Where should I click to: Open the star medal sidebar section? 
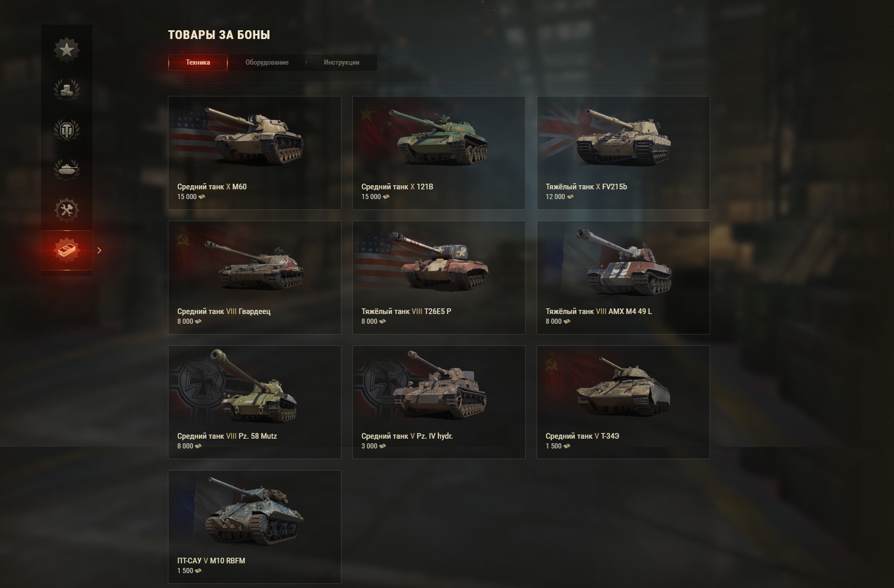click(67, 49)
